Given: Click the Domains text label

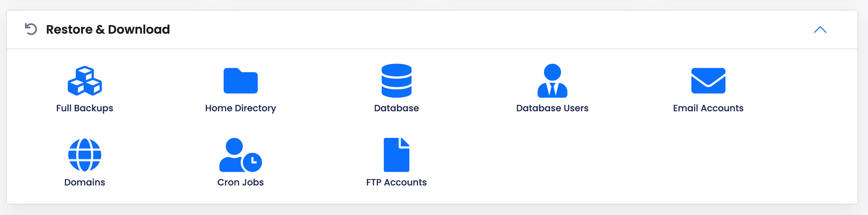Looking at the screenshot, I should tap(85, 182).
